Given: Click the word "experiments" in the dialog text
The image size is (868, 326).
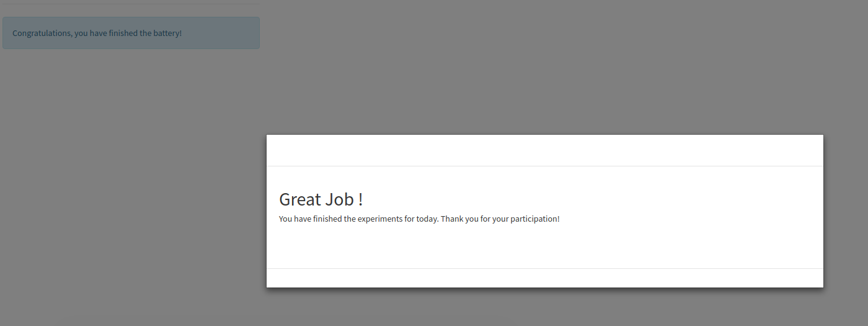Looking at the screenshot, I should (x=380, y=219).
